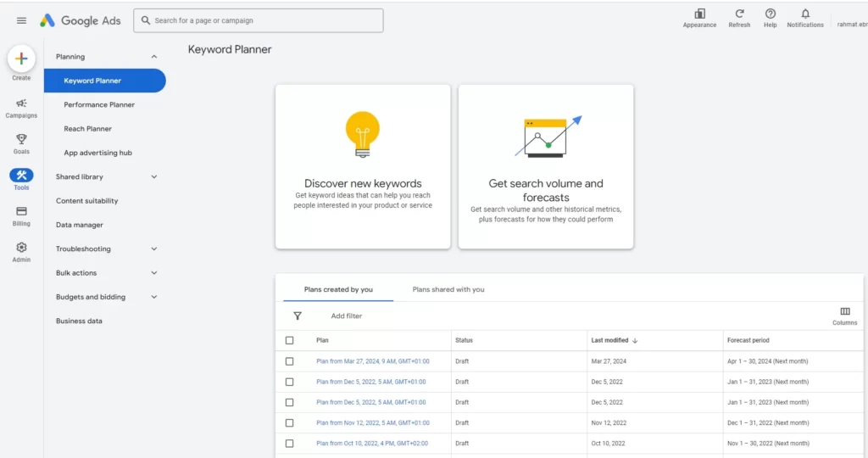This screenshot has width=868, height=458.
Task: Open Performance Planner
Action: pyautogui.click(x=99, y=104)
